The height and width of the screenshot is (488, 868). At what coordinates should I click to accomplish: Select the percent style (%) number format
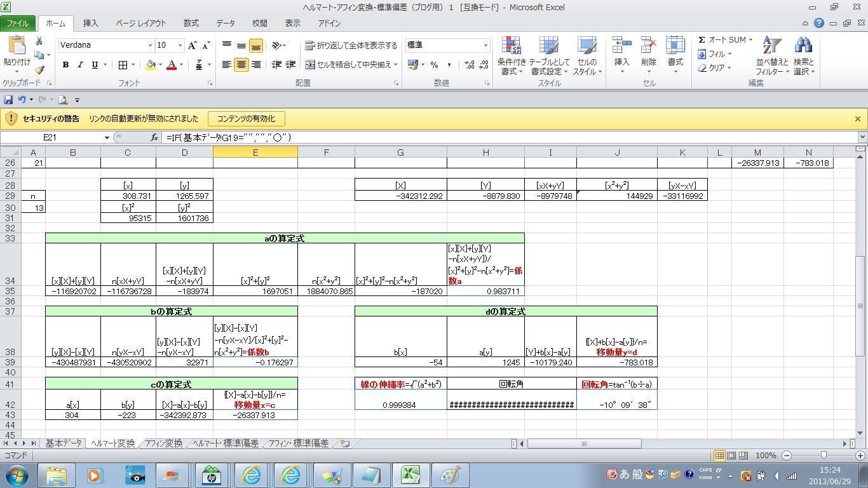pyautogui.click(x=435, y=64)
